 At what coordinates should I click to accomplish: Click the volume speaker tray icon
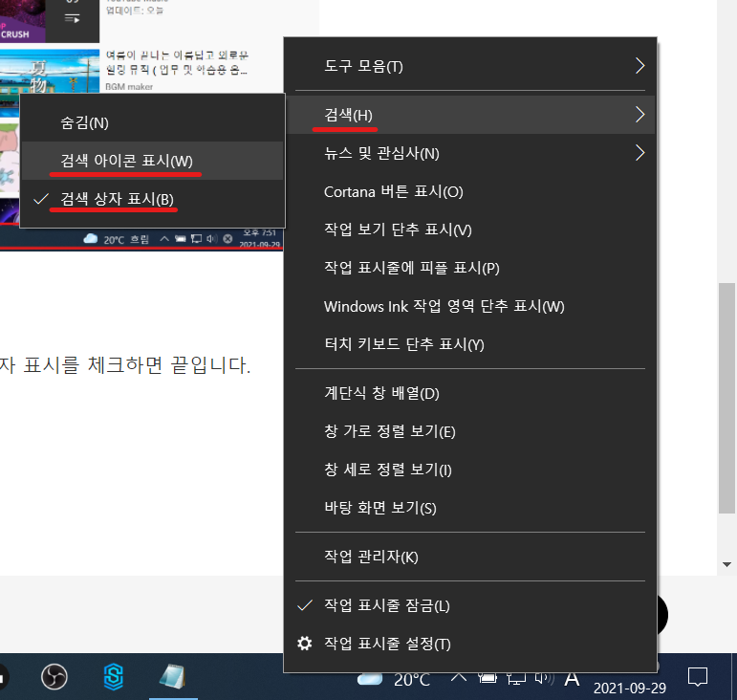coord(544,679)
